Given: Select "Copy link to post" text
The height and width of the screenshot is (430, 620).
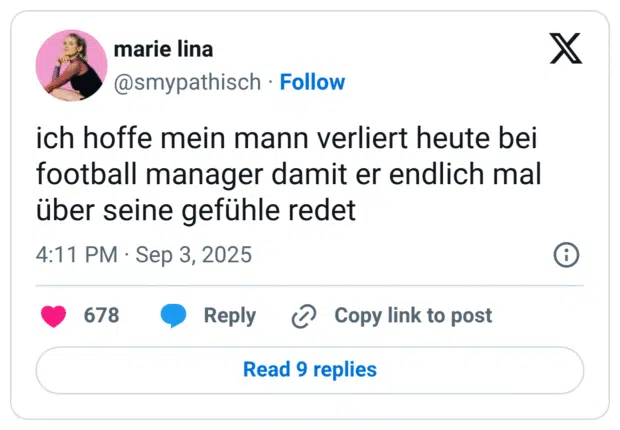Looking at the screenshot, I should coord(413,316).
